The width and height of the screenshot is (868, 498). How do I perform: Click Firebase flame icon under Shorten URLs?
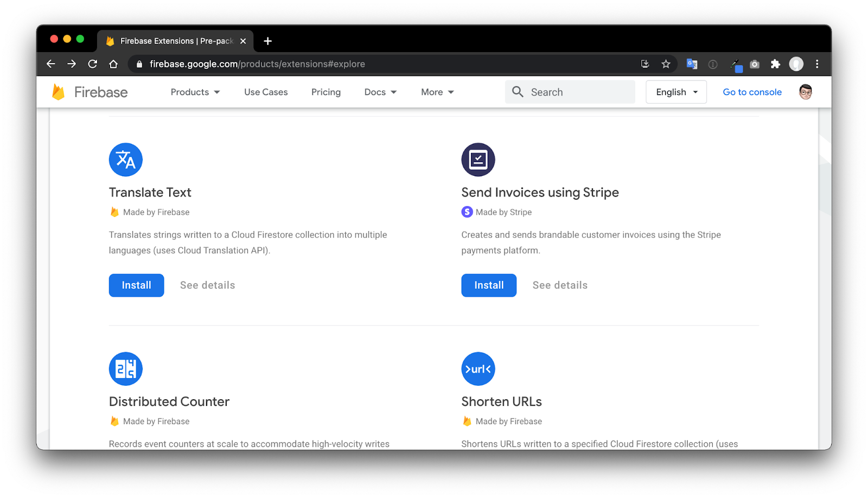467,422
